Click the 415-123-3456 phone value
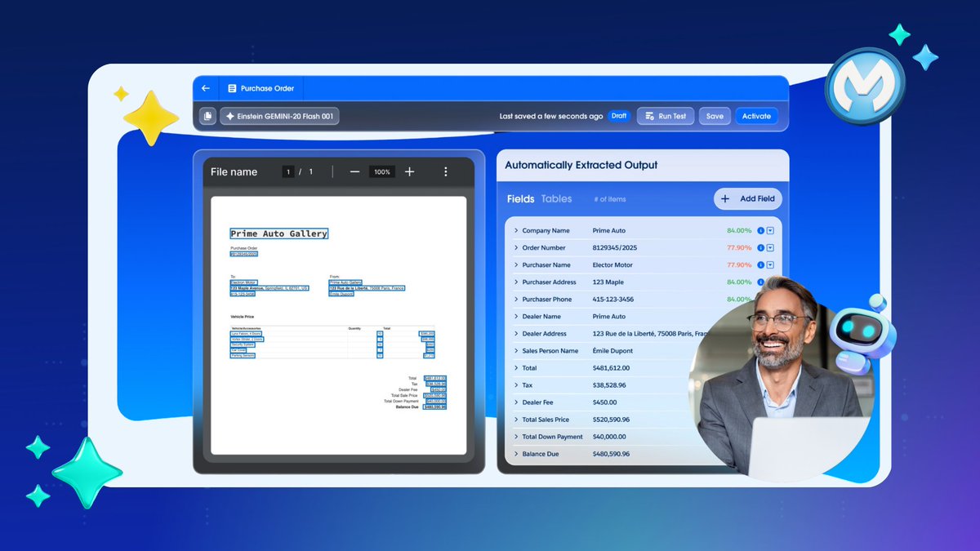Viewport: 980px width, 551px height. [x=613, y=299]
